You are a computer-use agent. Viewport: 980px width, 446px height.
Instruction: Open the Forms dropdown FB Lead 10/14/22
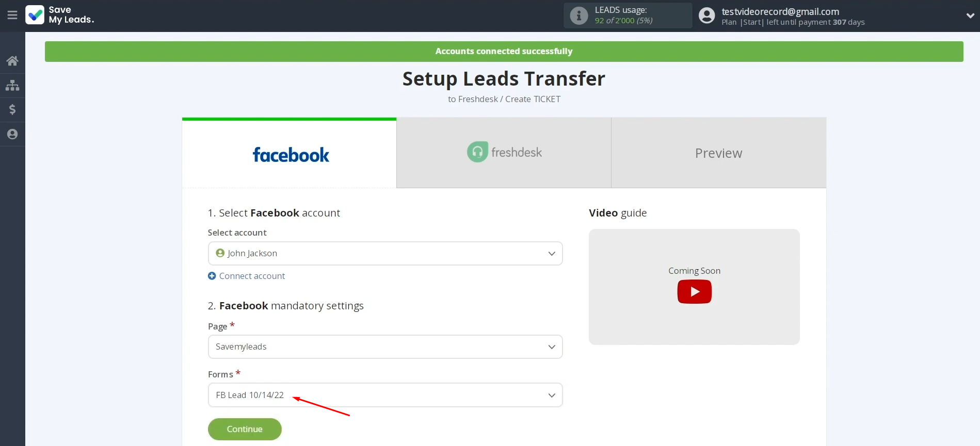coord(385,395)
